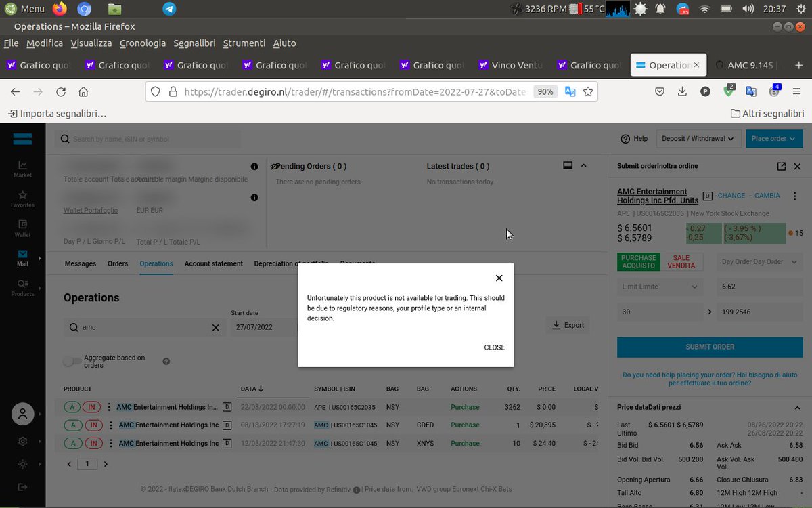Collapse the pending orders summary chevron
The width and height of the screenshot is (812, 508).
584,165
